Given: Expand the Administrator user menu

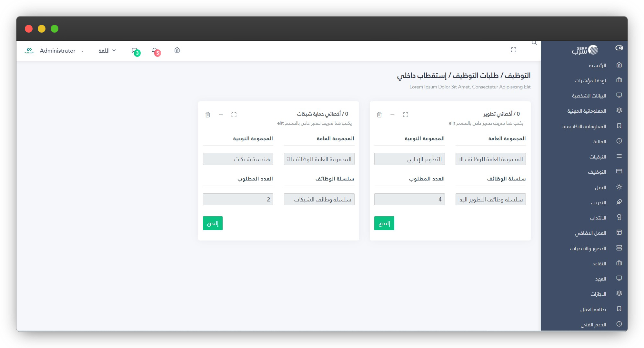Looking at the screenshot, I should click(61, 51).
